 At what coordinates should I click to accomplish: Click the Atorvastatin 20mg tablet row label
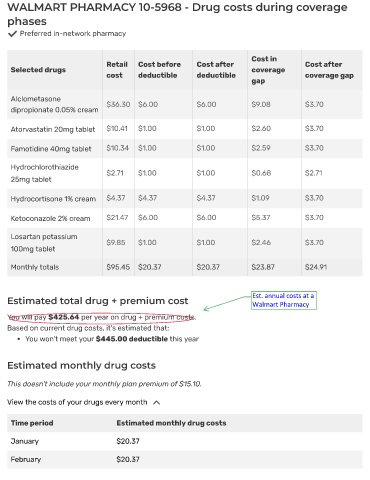pyautogui.click(x=53, y=129)
